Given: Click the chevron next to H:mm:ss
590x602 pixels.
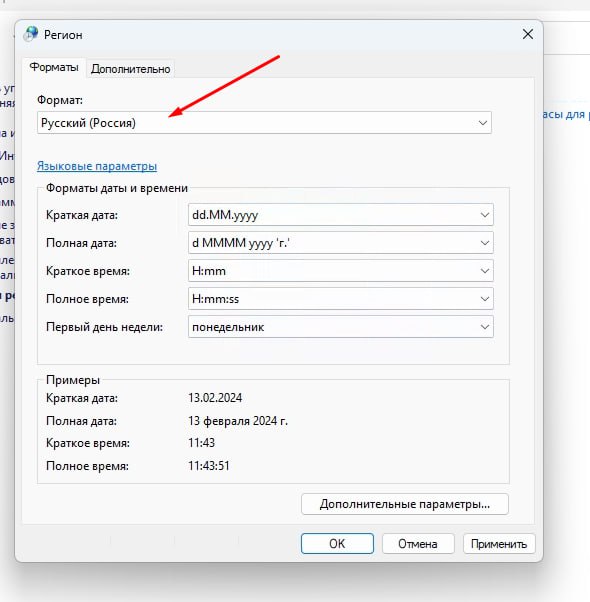Looking at the screenshot, I should [x=484, y=299].
